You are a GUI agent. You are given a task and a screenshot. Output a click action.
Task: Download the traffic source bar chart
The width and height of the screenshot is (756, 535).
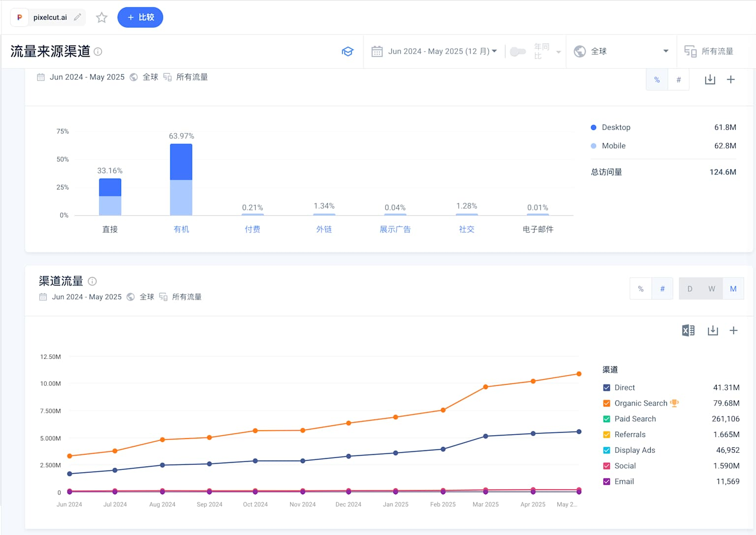tap(710, 80)
